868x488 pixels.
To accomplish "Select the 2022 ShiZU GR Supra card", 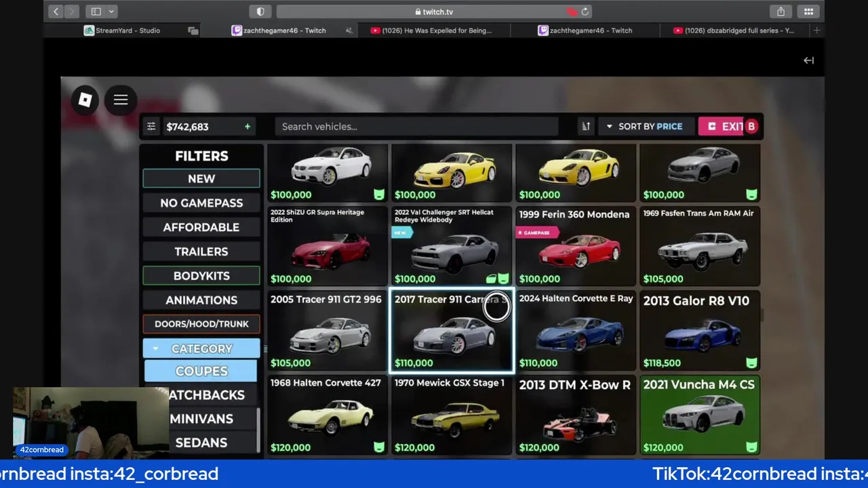I will 328,246.
